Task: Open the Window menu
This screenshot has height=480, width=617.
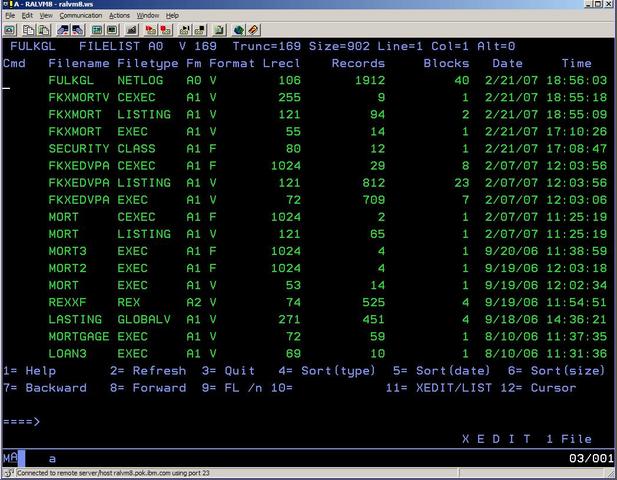Action: [x=148, y=15]
